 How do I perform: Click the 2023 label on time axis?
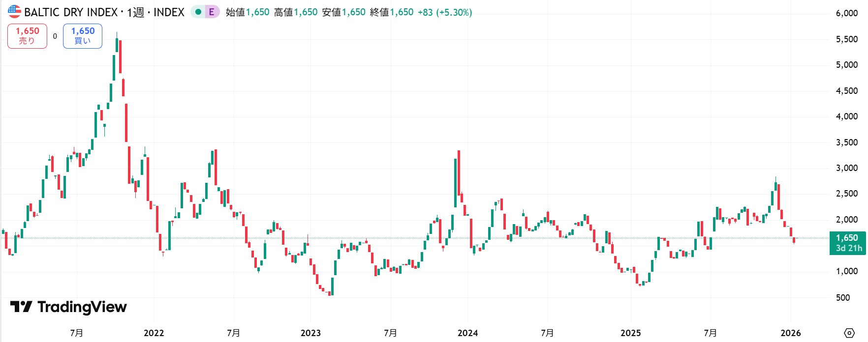click(310, 333)
